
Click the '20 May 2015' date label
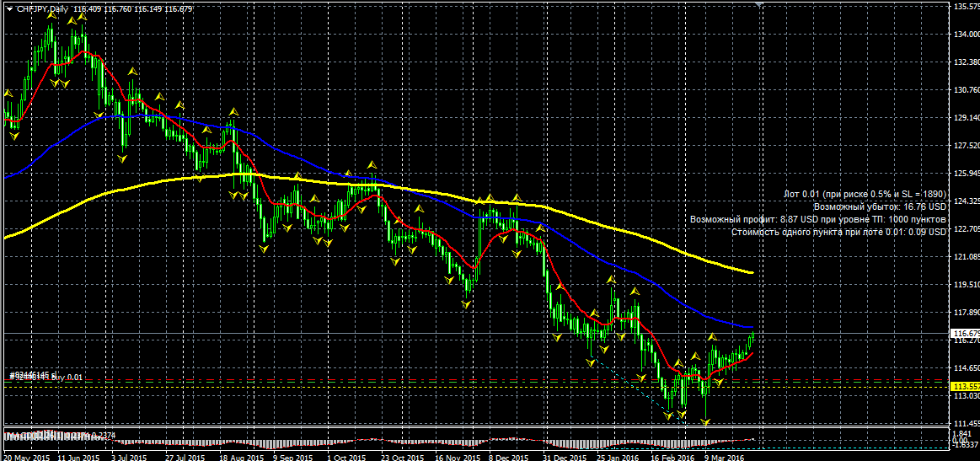[x=26, y=458]
